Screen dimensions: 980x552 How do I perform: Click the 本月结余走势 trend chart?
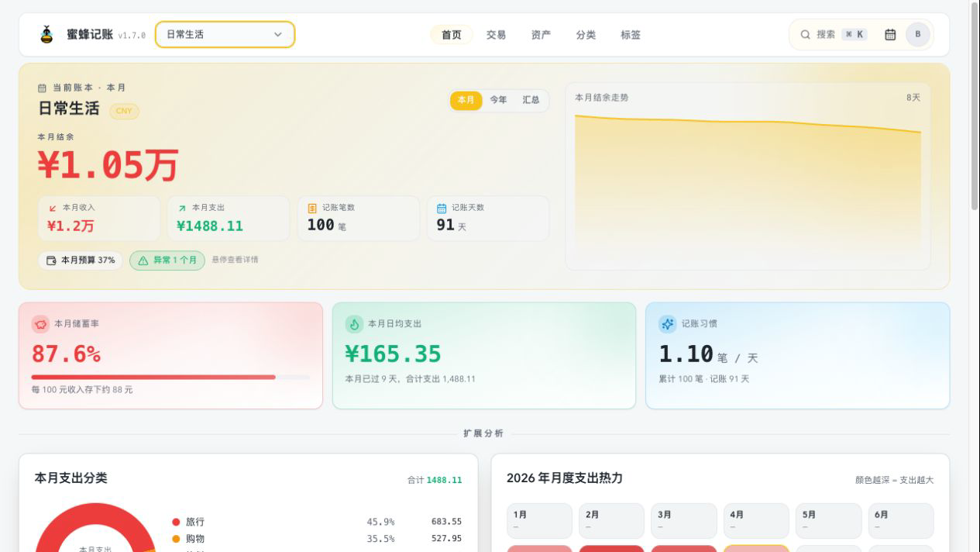click(x=748, y=177)
